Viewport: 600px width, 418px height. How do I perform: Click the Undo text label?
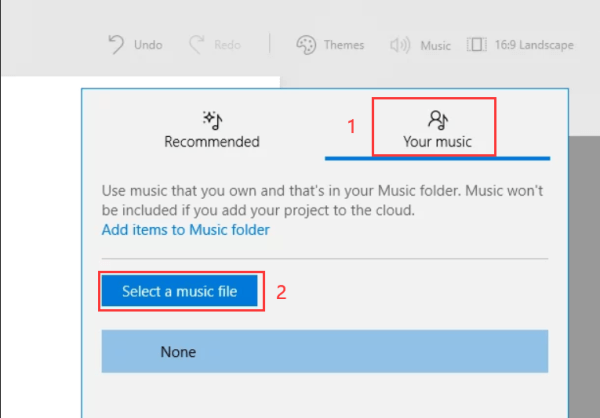(x=148, y=45)
